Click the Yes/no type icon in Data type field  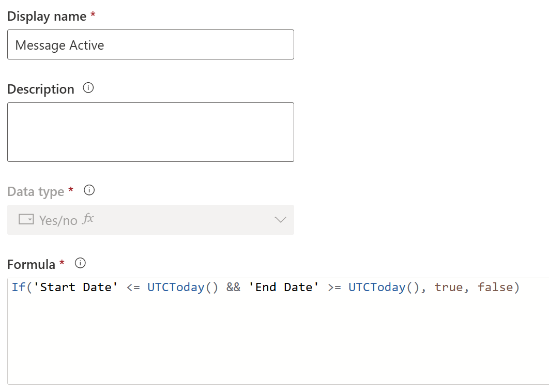pyautogui.click(x=26, y=220)
